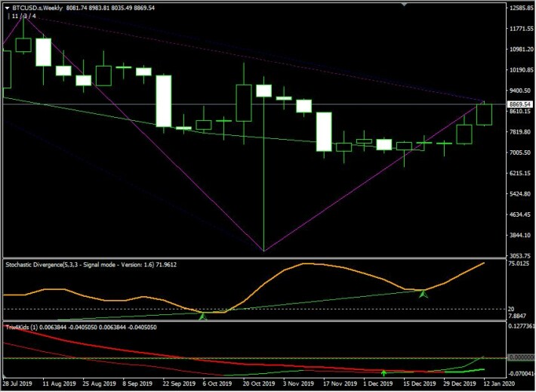Click the 7005.50 price axis label
The width and height of the screenshot is (536, 392).
[521, 153]
